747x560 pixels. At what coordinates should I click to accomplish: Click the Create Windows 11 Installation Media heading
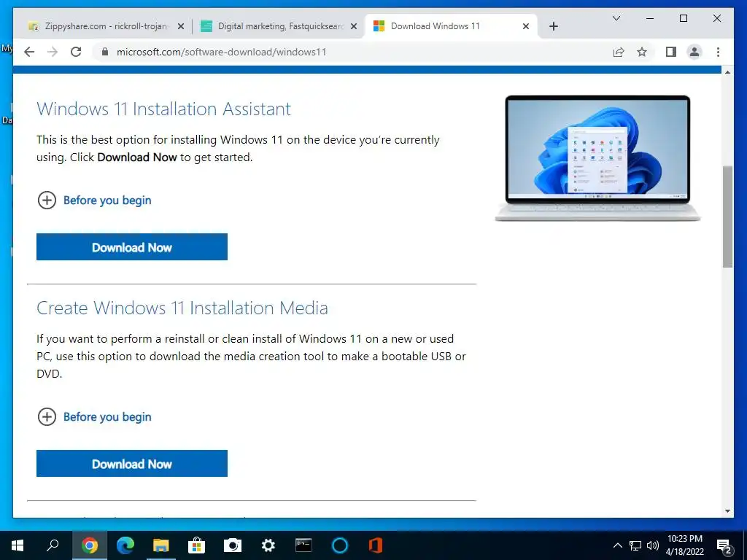[x=182, y=308]
